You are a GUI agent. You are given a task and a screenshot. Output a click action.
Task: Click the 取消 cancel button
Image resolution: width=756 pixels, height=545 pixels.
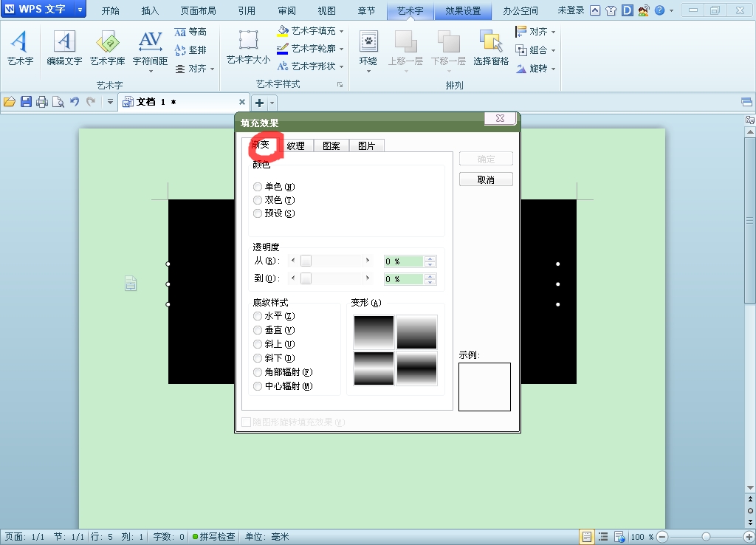coord(486,179)
